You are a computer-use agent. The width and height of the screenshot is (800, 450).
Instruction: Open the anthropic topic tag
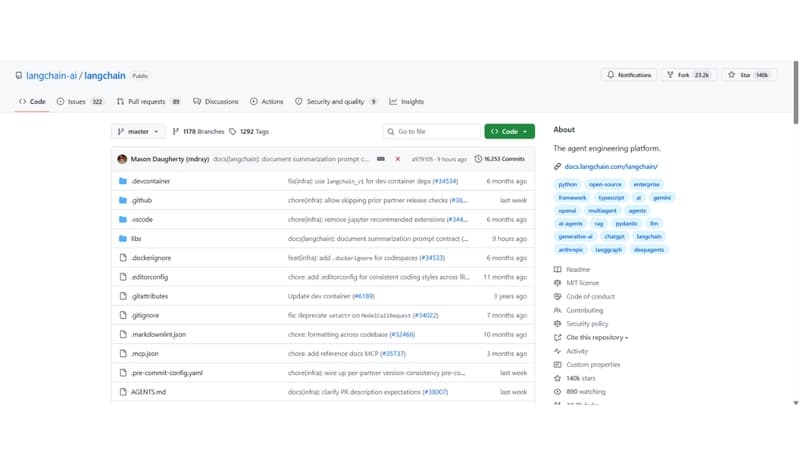click(570, 249)
